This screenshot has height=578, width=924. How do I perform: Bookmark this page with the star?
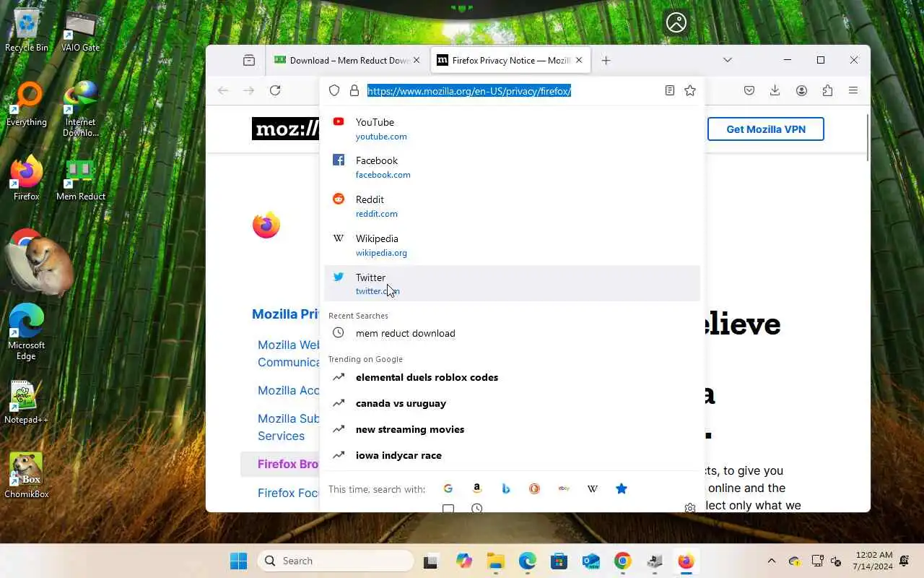coord(690,90)
